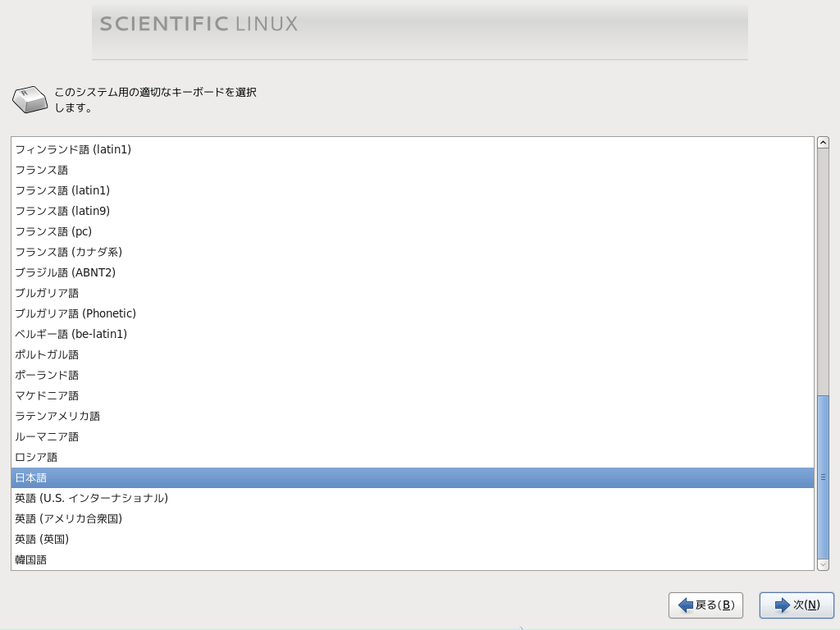Click the scrollbar track above the thumb

pos(823,272)
